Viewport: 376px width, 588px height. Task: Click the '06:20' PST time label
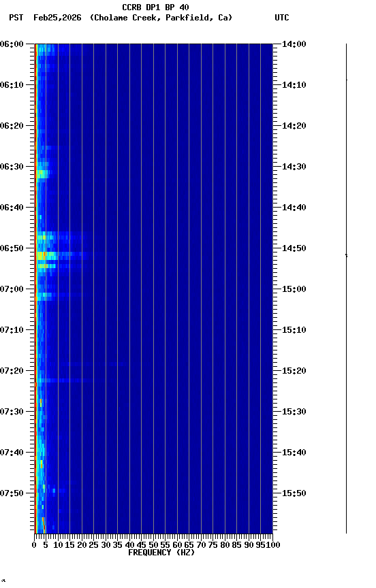click(x=12, y=126)
